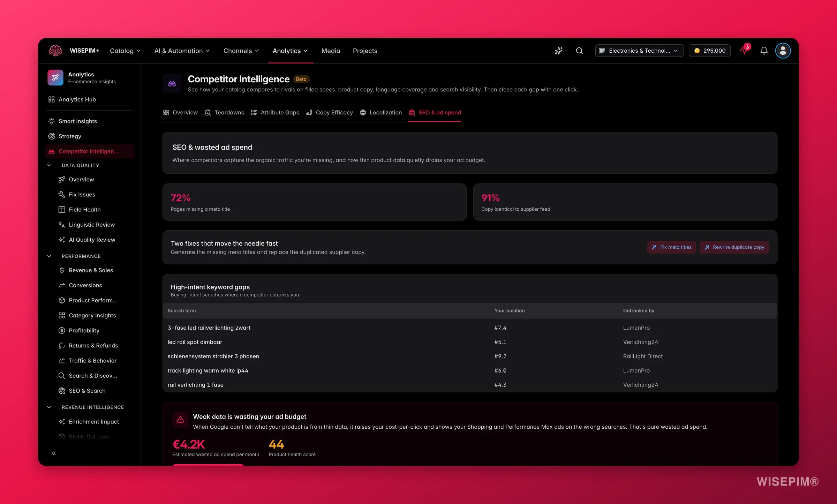Click the Outranked by column header
This screenshot has width=837, height=504.
[639, 310]
